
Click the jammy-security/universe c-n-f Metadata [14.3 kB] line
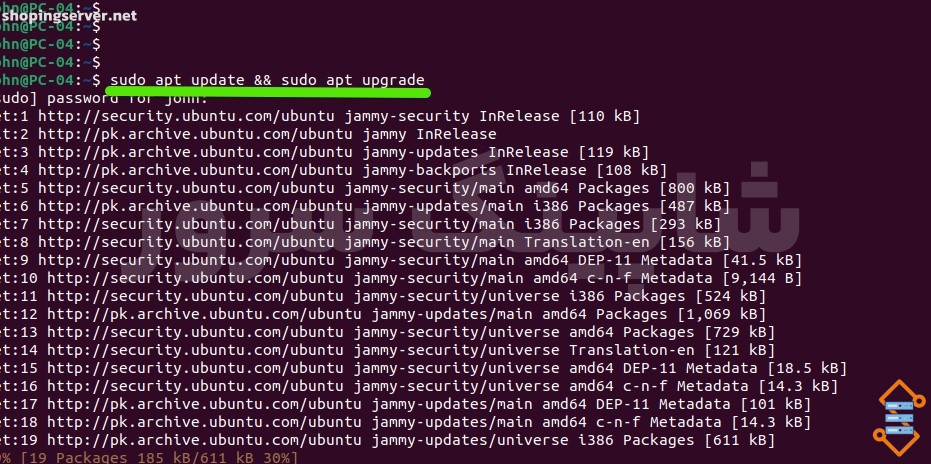(419, 386)
